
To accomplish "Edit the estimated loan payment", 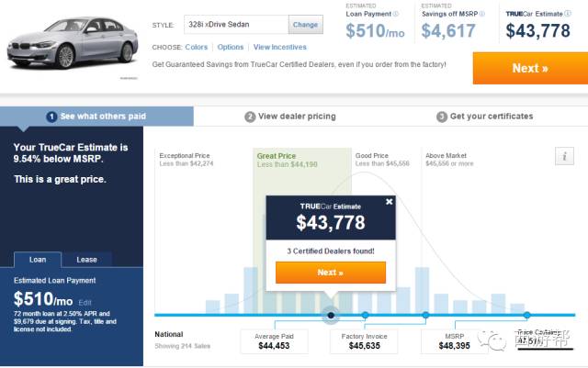I will pyautogui.click(x=85, y=303).
